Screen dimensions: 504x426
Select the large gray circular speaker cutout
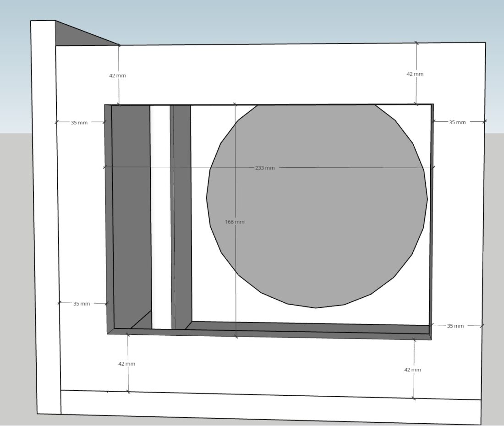click(x=316, y=206)
